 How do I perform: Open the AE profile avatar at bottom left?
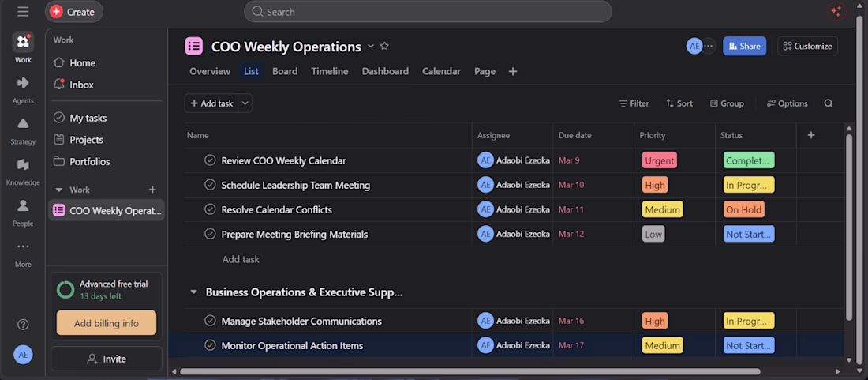(x=23, y=355)
